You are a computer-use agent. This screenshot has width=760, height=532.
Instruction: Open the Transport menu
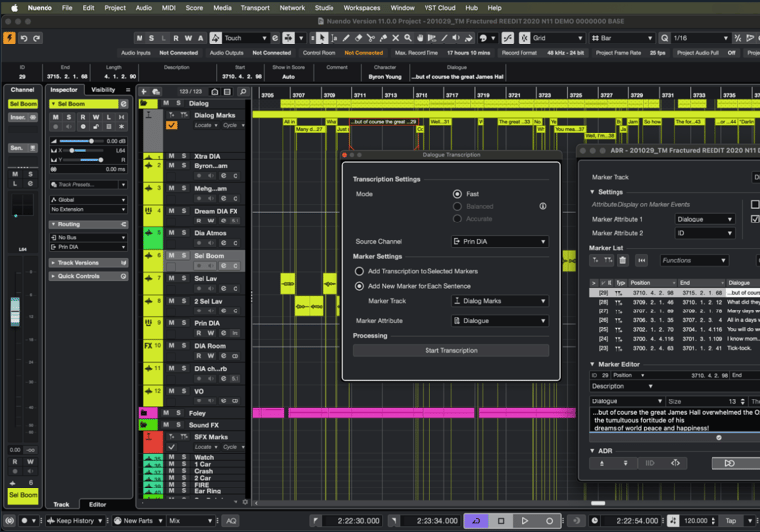(x=254, y=7)
